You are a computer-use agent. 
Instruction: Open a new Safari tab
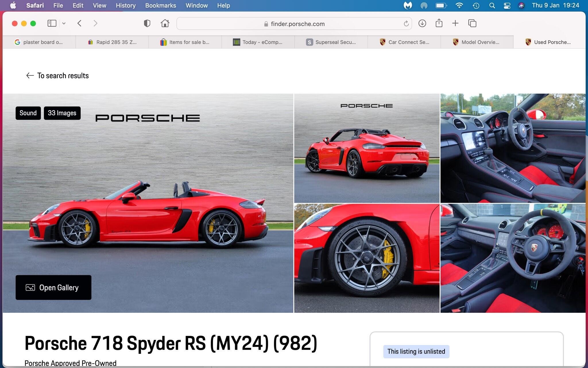[x=455, y=23]
